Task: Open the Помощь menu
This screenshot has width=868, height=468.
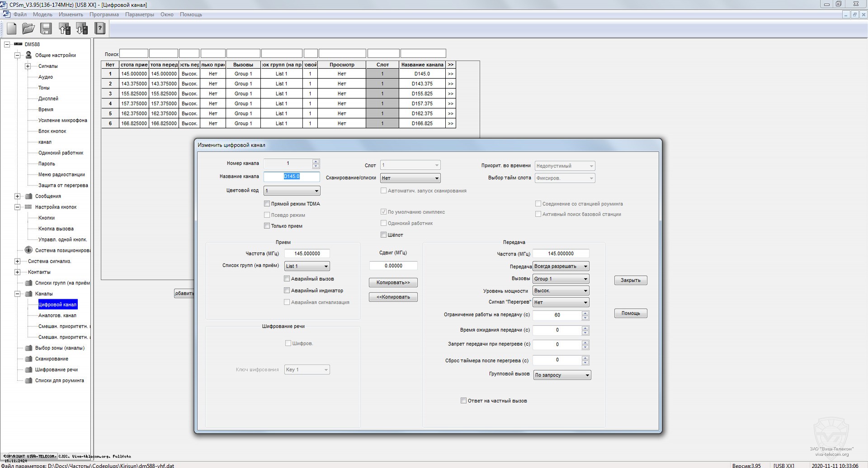Action: pos(191,14)
